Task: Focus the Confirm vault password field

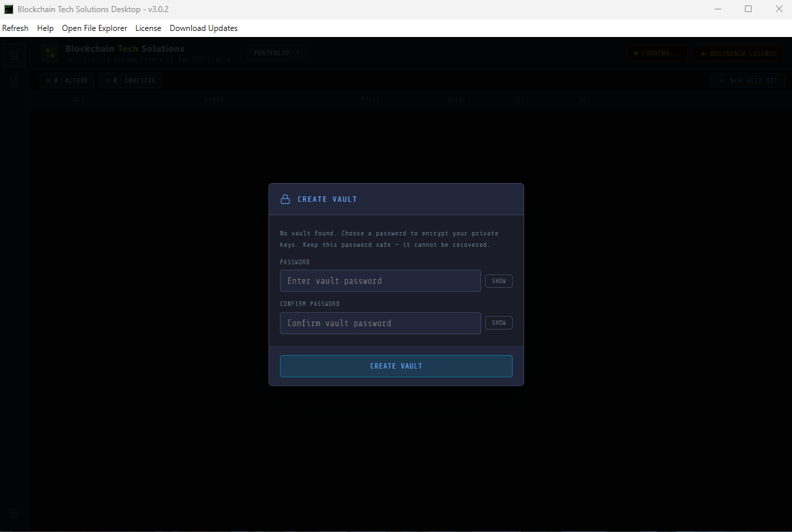Action: coord(380,323)
